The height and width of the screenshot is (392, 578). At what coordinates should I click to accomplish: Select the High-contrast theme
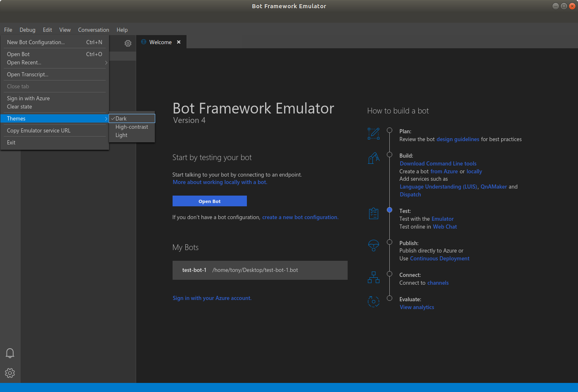coord(132,127)
